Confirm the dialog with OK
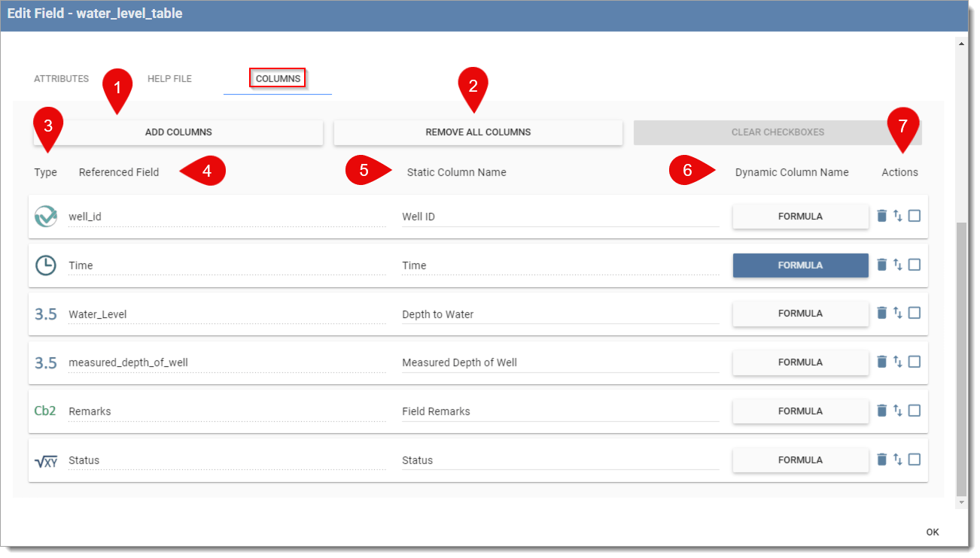 pyautogui.click(x=933, y=532)
